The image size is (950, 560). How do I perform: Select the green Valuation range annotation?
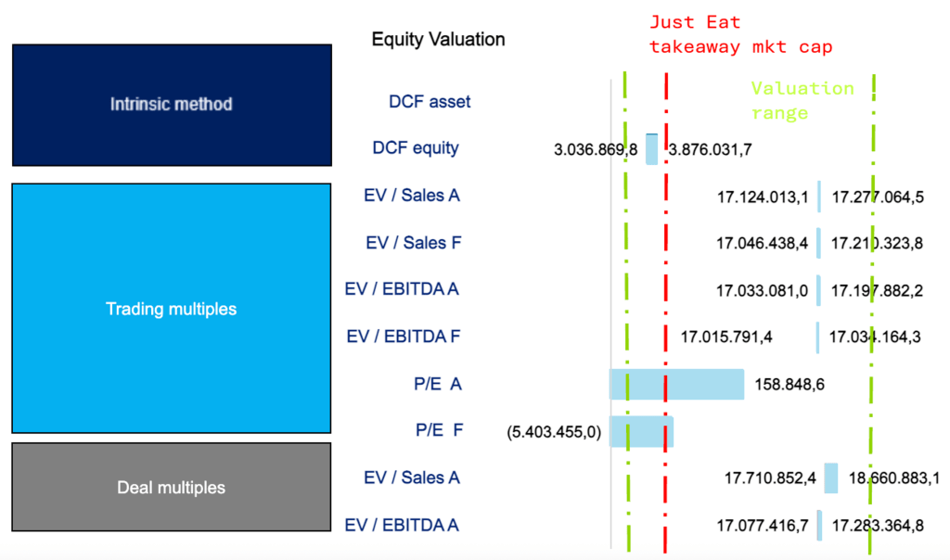point(802,100)
